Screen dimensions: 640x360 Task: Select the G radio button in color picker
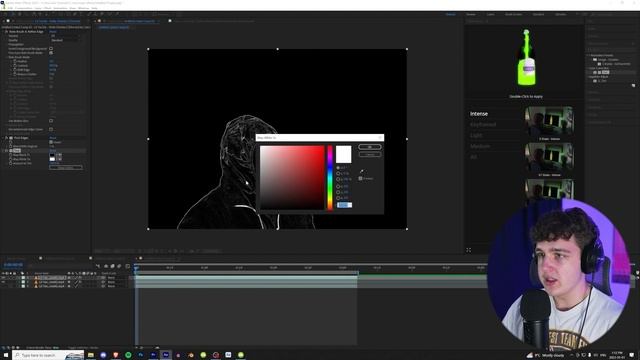[x=338, y=192]
